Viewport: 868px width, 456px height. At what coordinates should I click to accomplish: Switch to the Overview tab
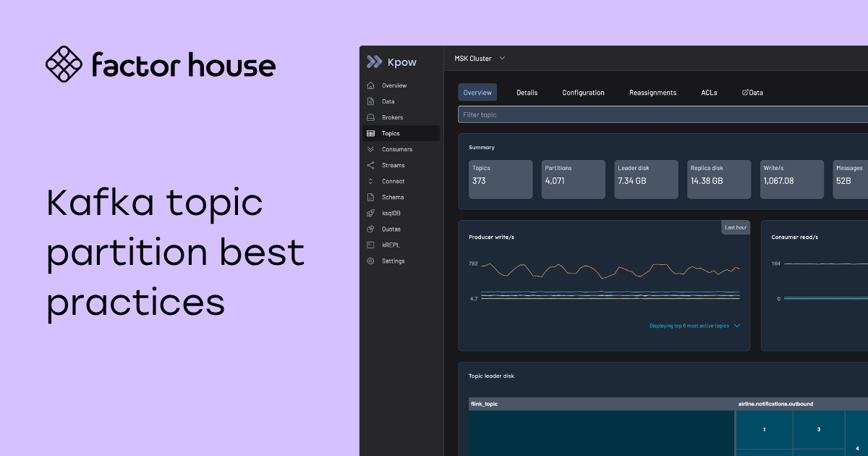477,93
